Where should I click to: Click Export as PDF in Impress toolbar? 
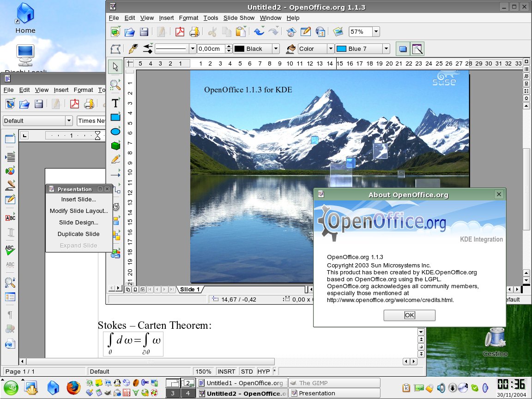pyautogui.click(x=180, y=32)
